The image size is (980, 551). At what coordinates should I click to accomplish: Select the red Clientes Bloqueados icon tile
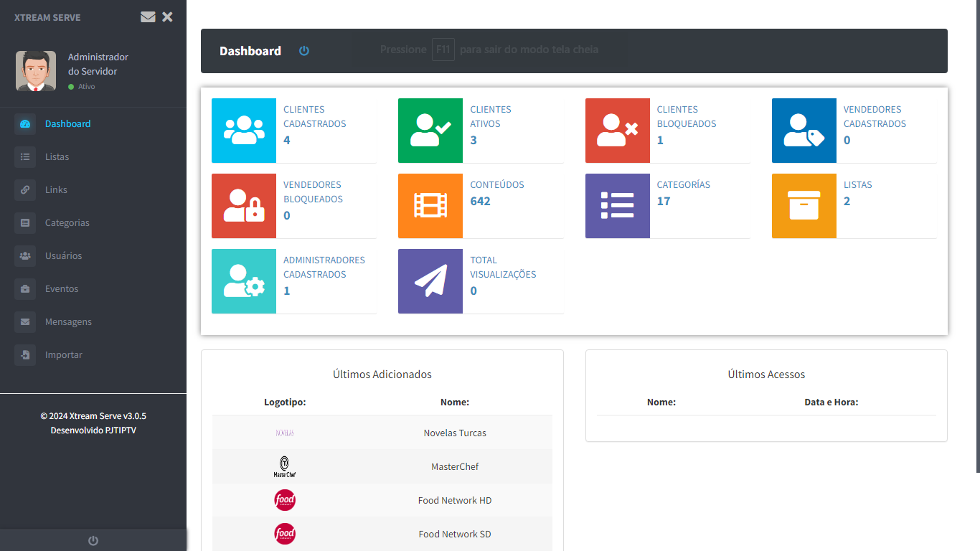tap(617, 131)
